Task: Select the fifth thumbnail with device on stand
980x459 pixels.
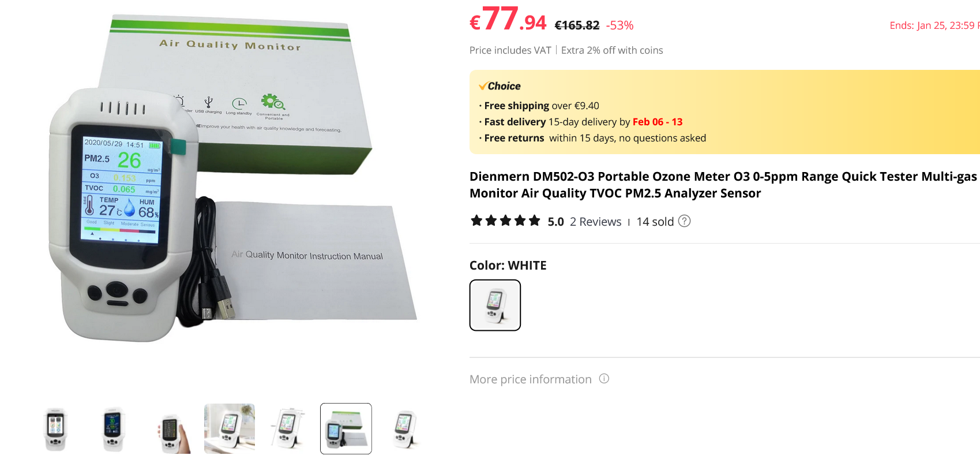Action: (x=288, y=428)
